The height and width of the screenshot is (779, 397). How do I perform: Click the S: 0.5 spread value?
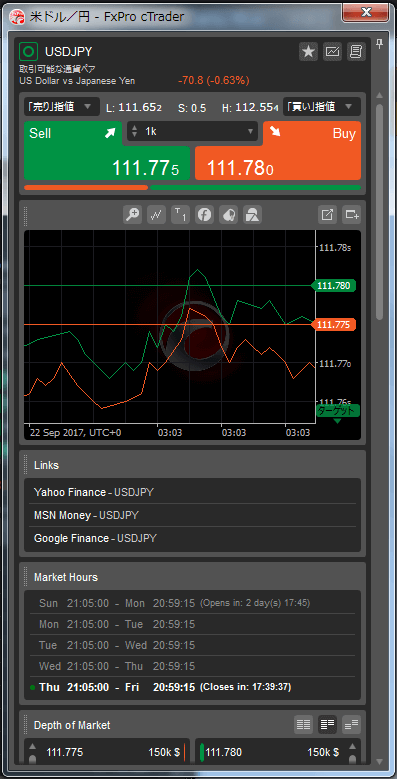[192, 107]
